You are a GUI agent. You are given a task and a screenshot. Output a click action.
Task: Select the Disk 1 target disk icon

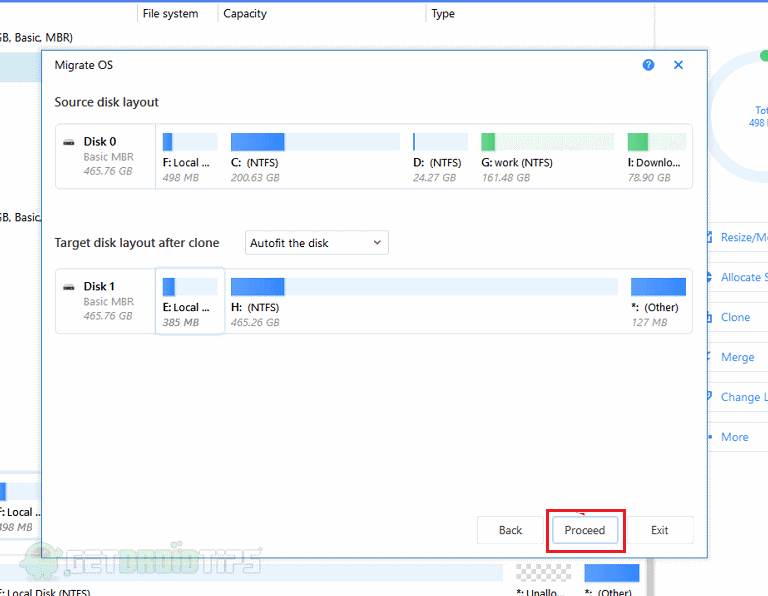[69, 287]
